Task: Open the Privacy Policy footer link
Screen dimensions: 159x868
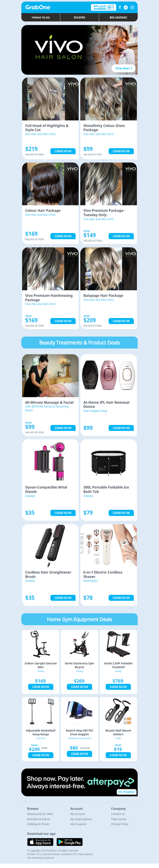Action: coord(120,824)
